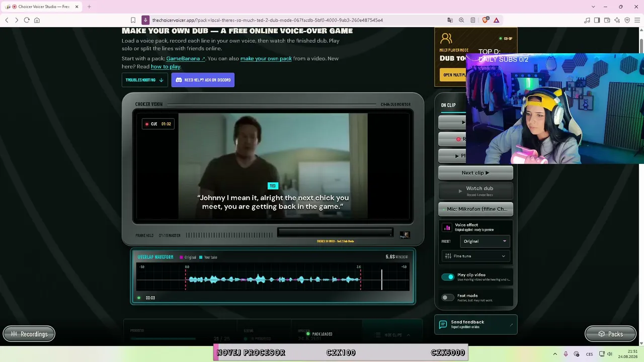
Task: Bookmark this page with the bookmark icon
Action: (133, 20)
